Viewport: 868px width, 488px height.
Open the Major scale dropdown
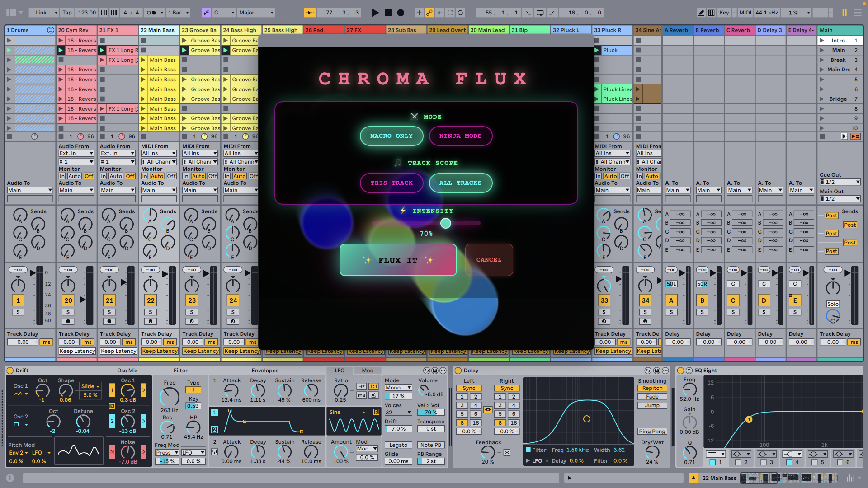click(256, 13)
